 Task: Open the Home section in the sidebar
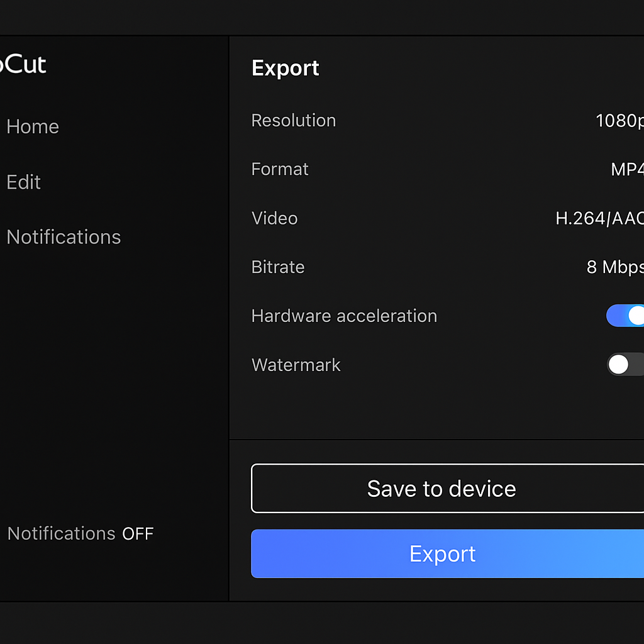[x=33, y=126]
